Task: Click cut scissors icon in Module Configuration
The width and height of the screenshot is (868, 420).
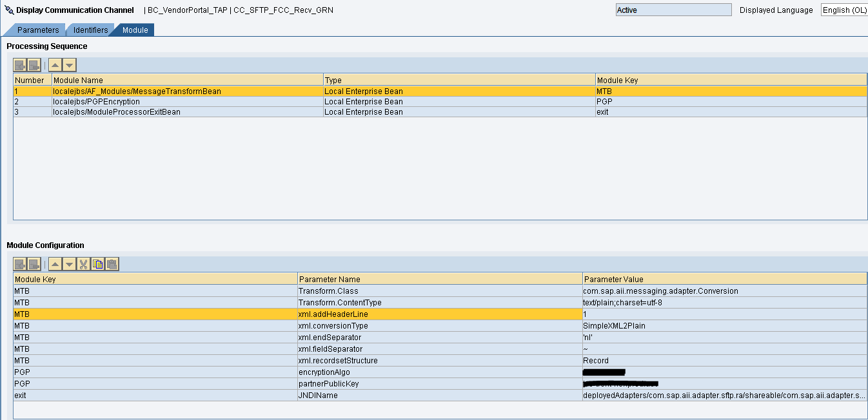Action: pyautogui.click(x=83, y=264)
